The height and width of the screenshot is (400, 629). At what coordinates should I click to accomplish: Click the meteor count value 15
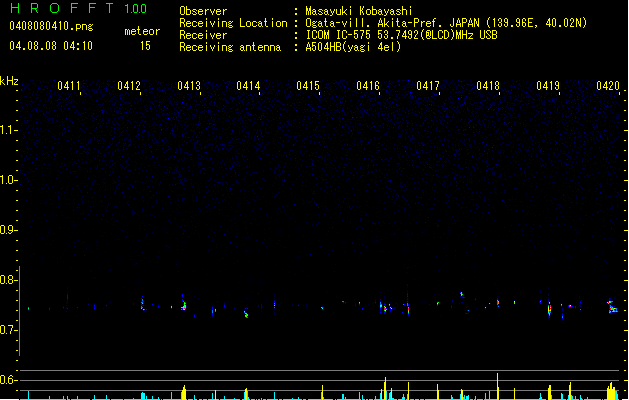145,46
